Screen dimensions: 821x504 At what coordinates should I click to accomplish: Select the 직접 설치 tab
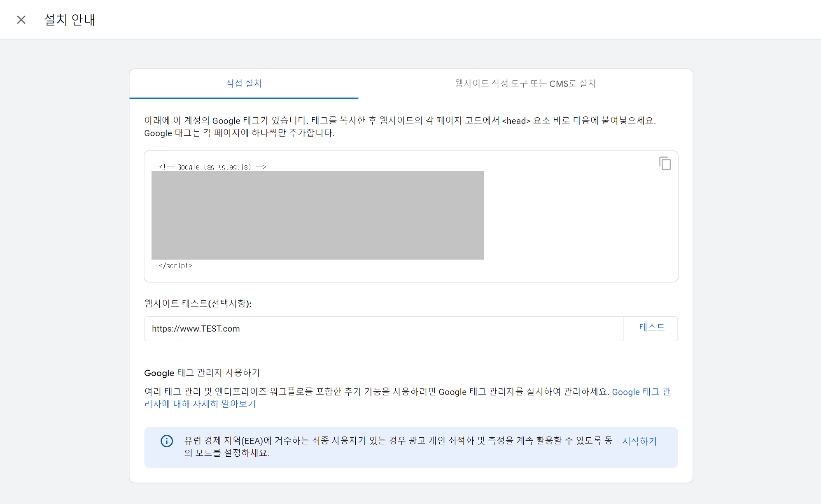click(x=244, y=84)
